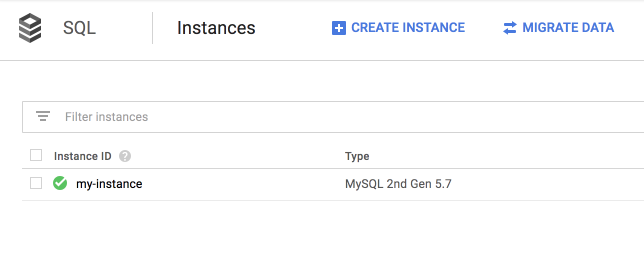The height and width of the screenshot is (261, 644).
Task: Sort by the Type column header
Action: [357, 156]
